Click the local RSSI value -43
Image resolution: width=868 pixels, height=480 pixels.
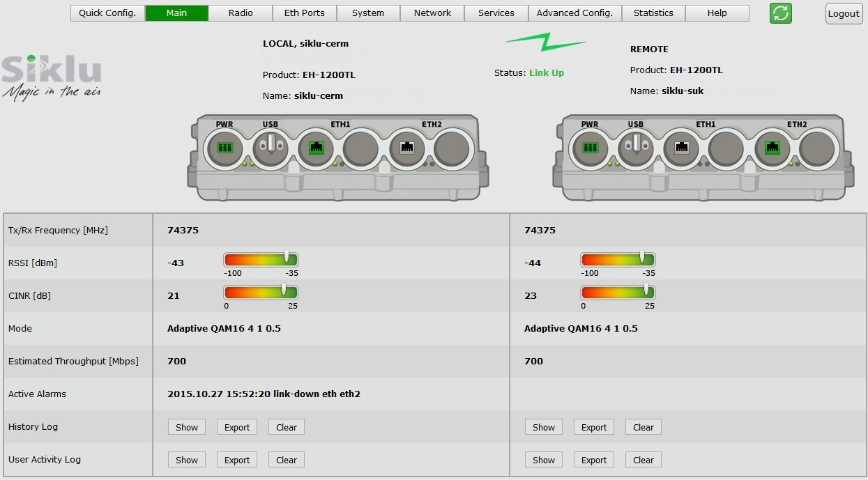tap(176, 263)
